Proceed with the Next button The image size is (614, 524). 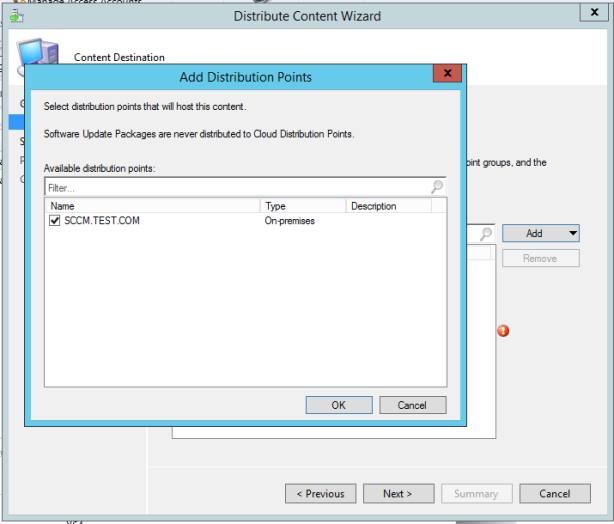(398, 493)
